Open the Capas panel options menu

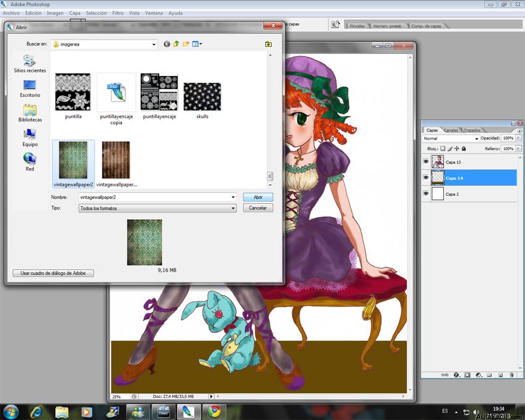click(x=519, y=131)
